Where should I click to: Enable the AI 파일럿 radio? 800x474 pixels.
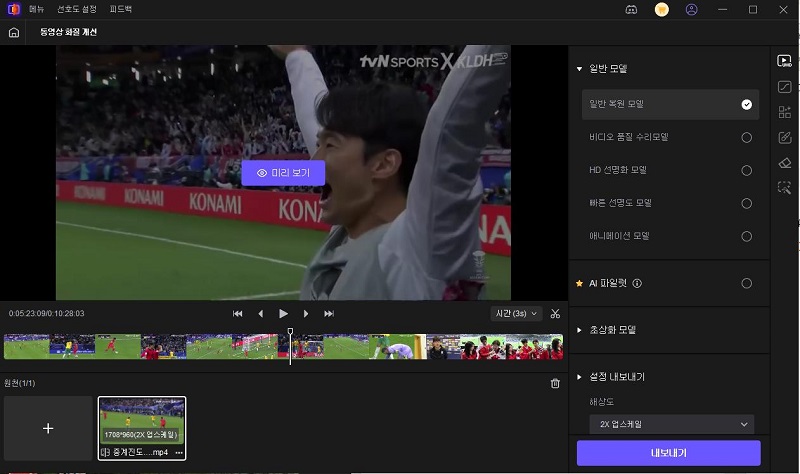coord(746,283)
